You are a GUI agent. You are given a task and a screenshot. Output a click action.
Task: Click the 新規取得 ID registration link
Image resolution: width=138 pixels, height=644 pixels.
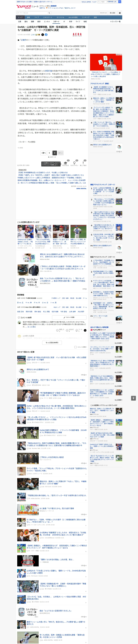tap(54, 6)
